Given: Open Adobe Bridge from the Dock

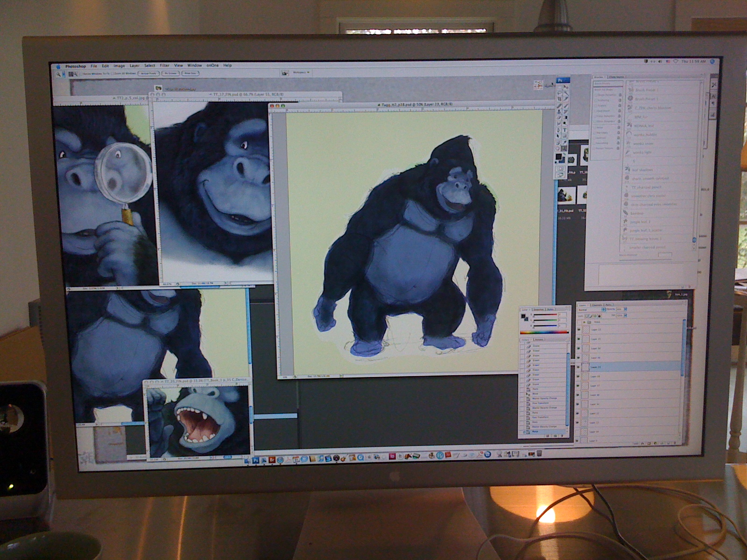Looking at the screenshot, I should coord(272,460).
